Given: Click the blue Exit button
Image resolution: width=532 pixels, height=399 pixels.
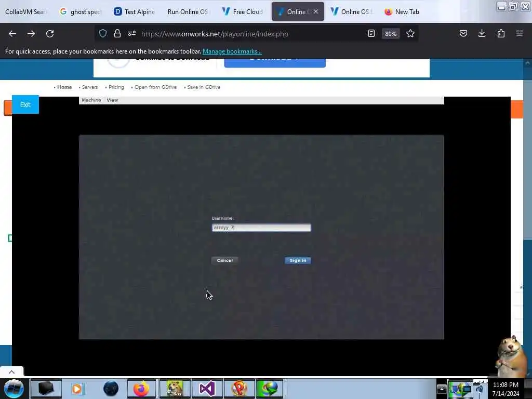Looking at the screenshot, I should click(25, 104).
